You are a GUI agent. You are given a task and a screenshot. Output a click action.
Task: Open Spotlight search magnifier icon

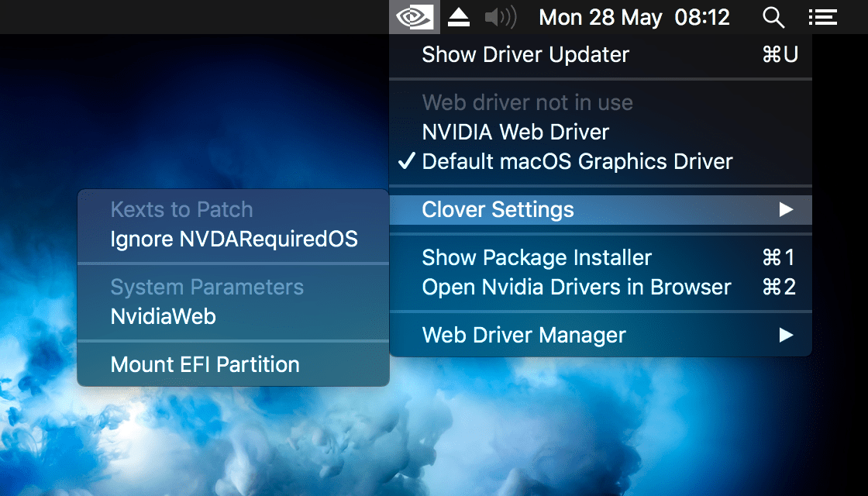[773, 17]
